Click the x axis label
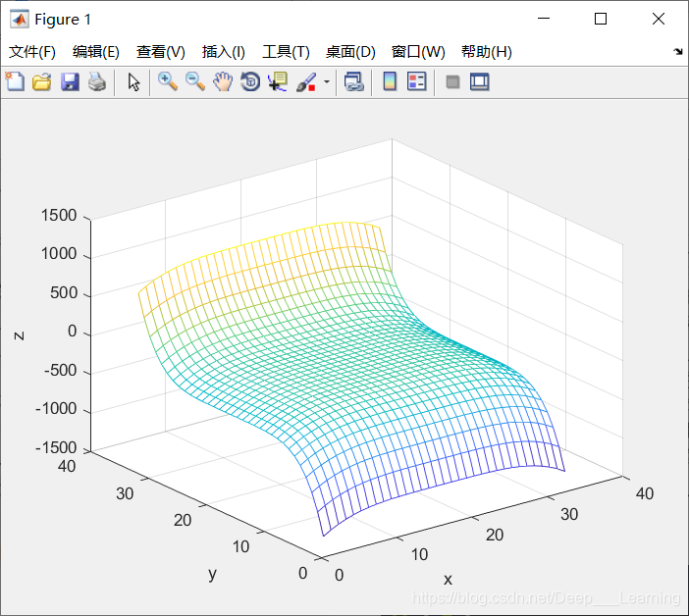Image resolution: width=689 pixels, height=616 pixels. click(x=448, y=580)
